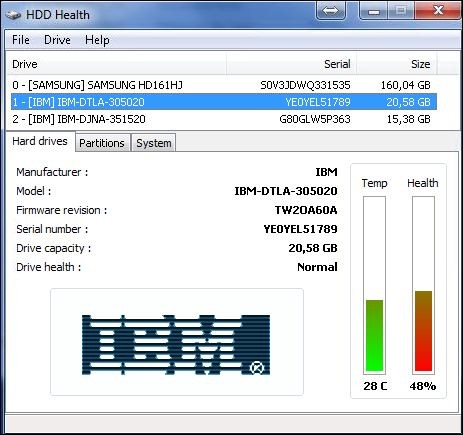The image size is (463, 435).
Task: Click the Normal drive health value
Action: 317,267
